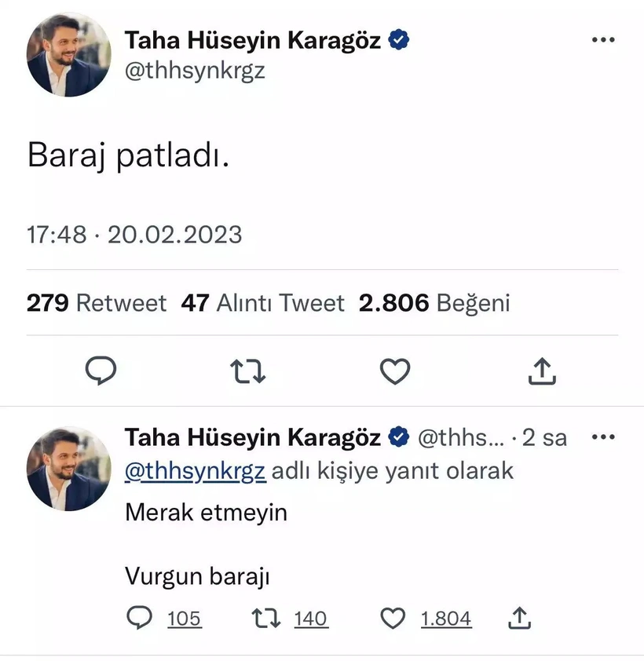View the 47 Alıntı Tweet list
The width and height of the screenshot is (644, 661).
click(262, 303)
